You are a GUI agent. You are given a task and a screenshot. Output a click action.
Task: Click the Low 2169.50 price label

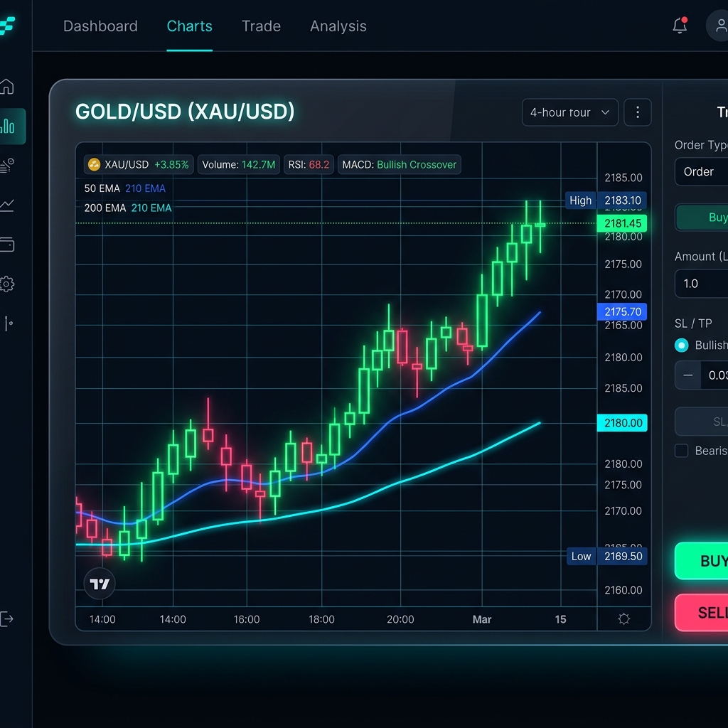(607, 556)
